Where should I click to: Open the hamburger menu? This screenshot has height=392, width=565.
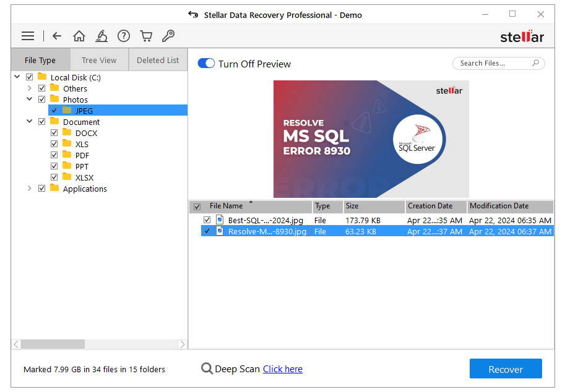(x=28, y=36)
